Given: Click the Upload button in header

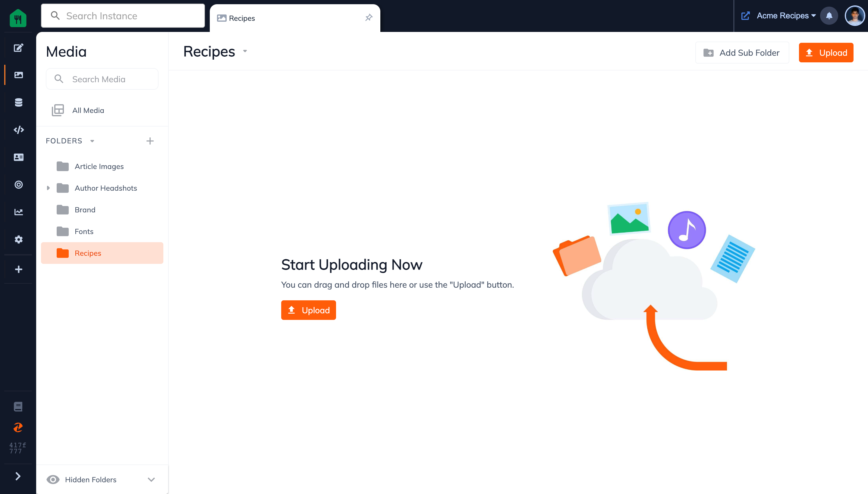Looking at the screenshot, I should [826, 52].
